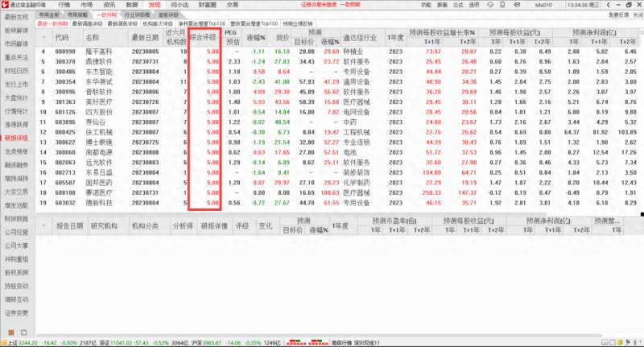Sort by the 综合评级 column header
This screenshot has width=644, height=347.
[203, 37]
